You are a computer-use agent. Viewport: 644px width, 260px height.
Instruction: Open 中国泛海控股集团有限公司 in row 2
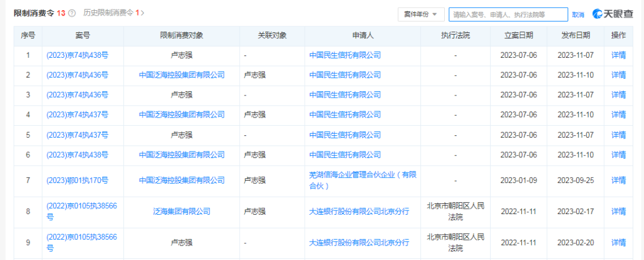pos(181,75)
